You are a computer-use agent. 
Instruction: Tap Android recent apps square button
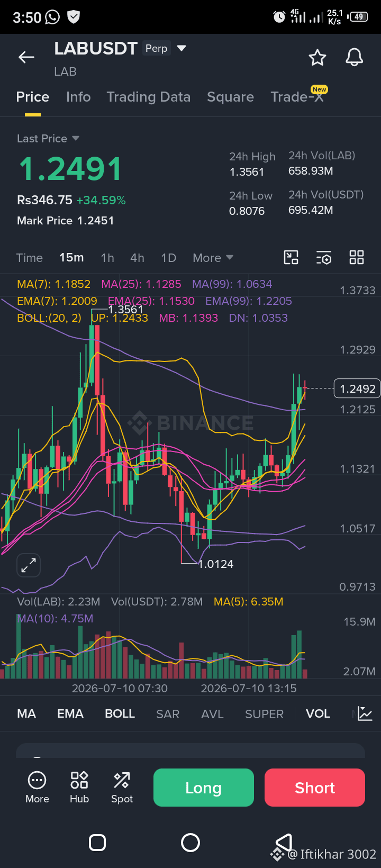pyautogui.click(x=97, y=842)
